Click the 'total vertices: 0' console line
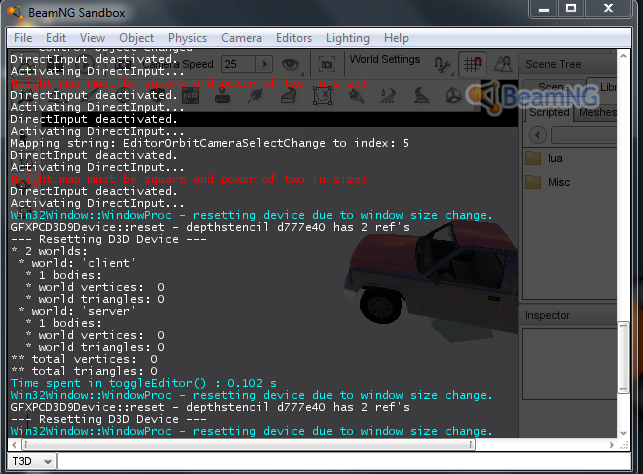Image resolution: width=643 pixels, height=474 pixels. [x=84, y=359]
